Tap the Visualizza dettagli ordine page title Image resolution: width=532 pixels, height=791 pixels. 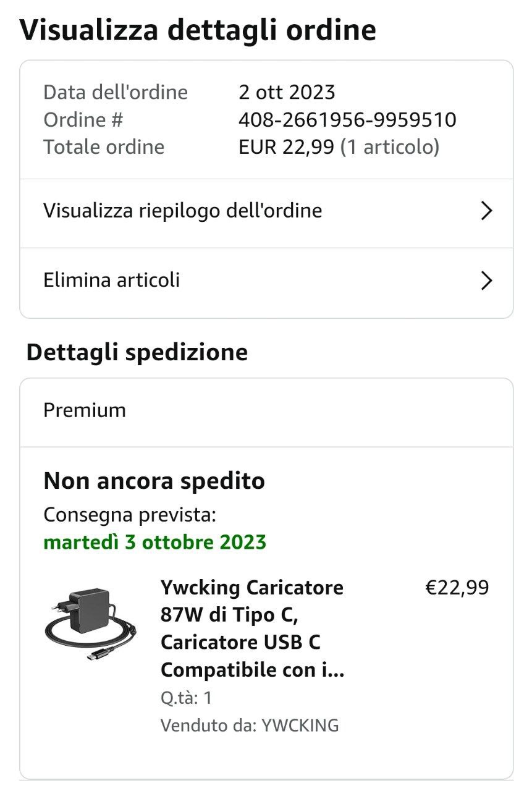pyautogui.click(x=198, y=30)
